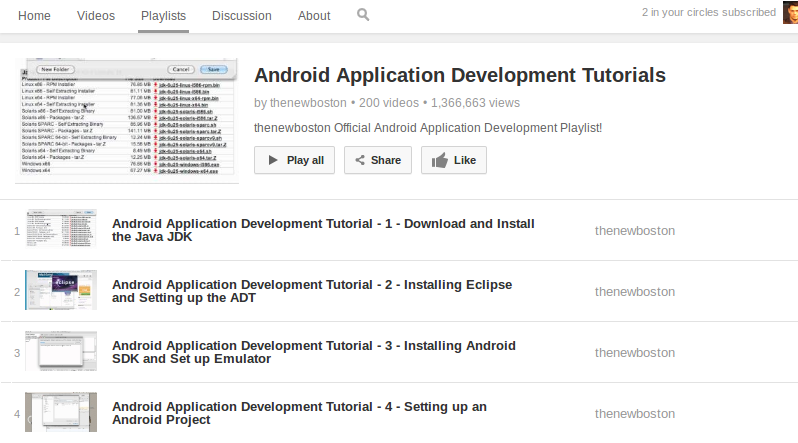Select the Playlists tab
The image size is (798, 443).
coord(163,16)
